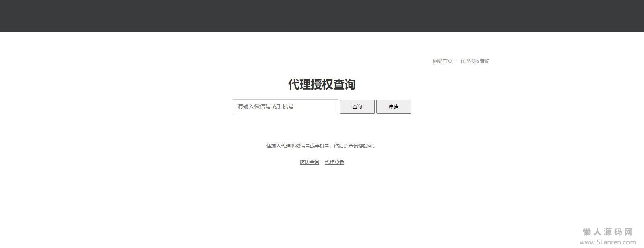Open the 防伪查询 link
Screen dimensions: 644x248
pyautogui.click(x=309, y=162)
